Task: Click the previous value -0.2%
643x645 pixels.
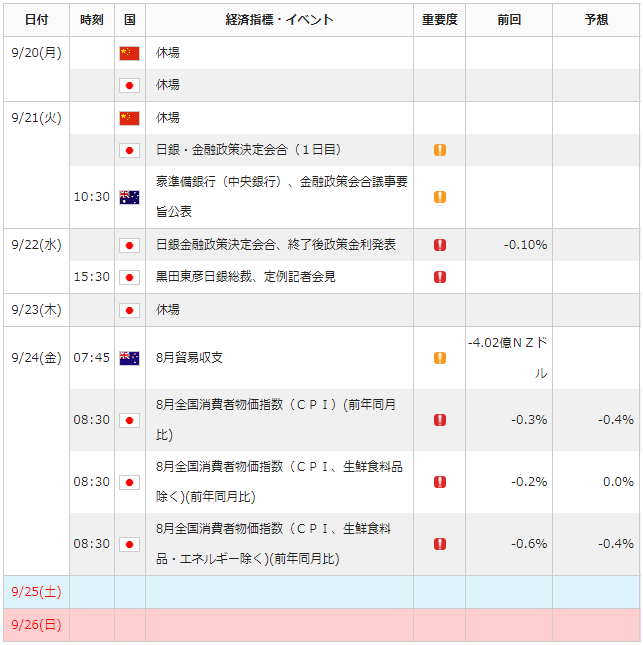Action: point(529,482)
